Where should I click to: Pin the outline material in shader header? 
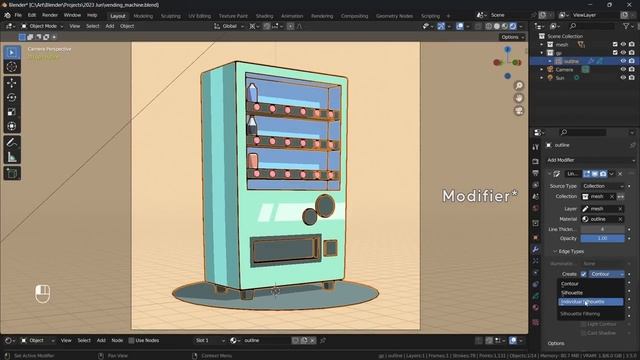click(323, 340)
